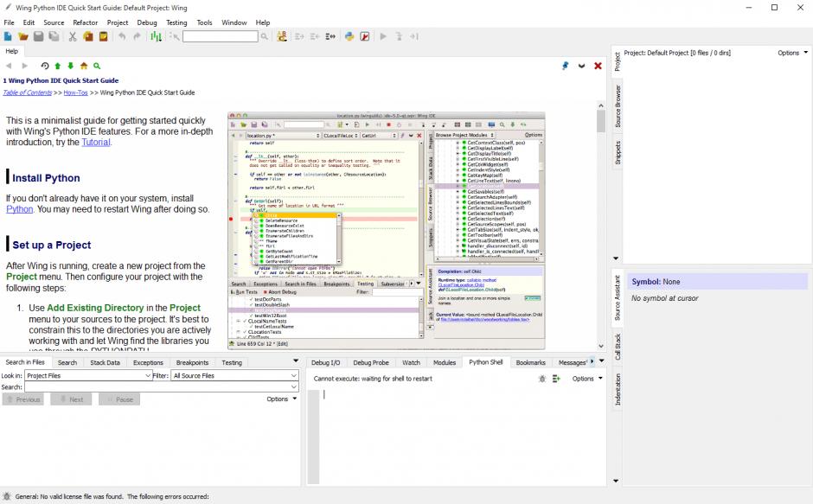Click the Open File folder icon

pos(22,36)
